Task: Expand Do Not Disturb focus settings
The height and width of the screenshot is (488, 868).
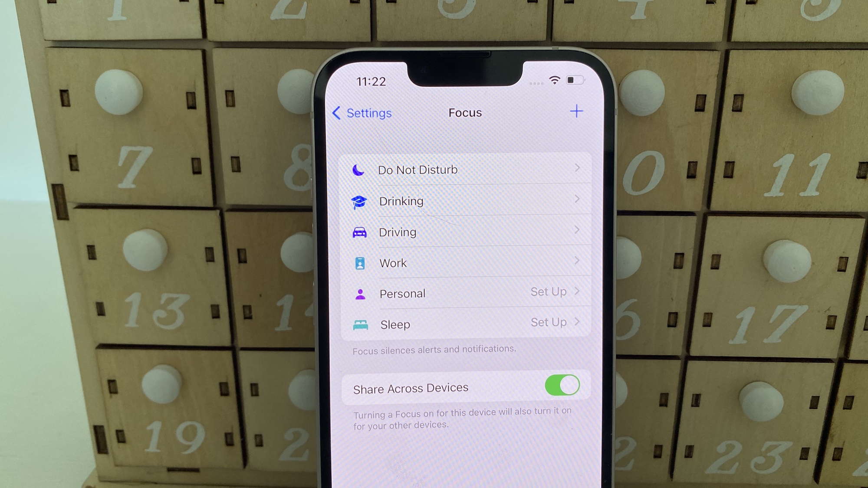Action: [464, 169]
